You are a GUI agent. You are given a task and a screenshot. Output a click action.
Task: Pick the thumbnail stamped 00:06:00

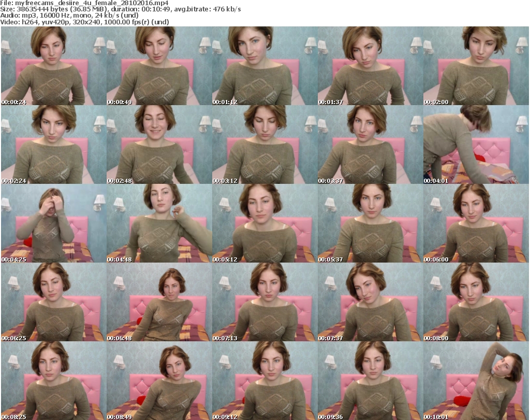coord(476,223)
